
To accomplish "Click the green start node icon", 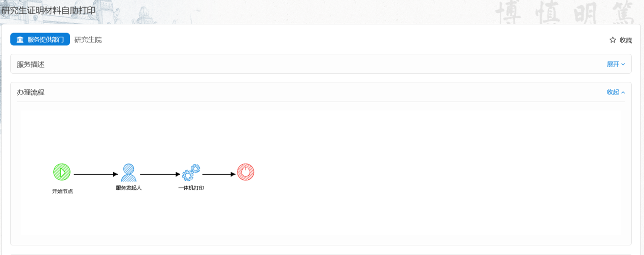I will [62, 172].
